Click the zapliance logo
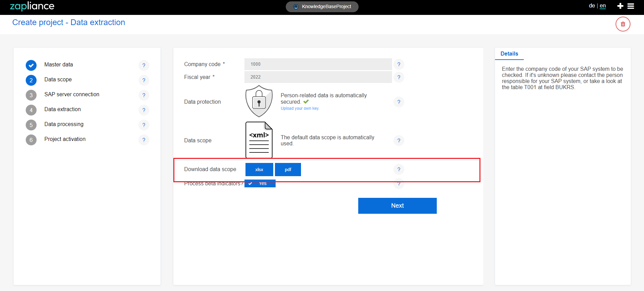 pyautogui.click(x=32, y=6)
